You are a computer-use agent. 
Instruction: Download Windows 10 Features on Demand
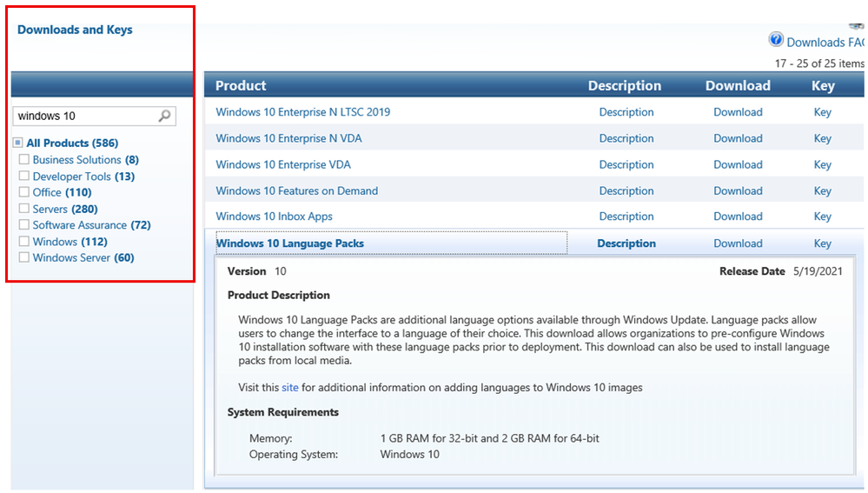(x=738, y=190)
